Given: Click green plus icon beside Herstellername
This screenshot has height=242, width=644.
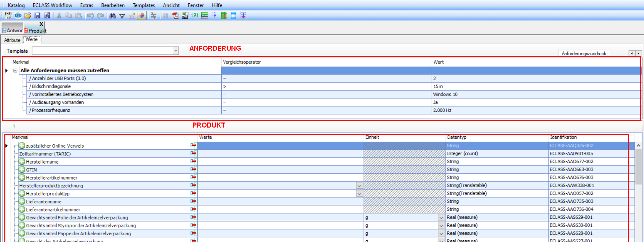Looking at the screenshot, I should (x=22, y=161).
